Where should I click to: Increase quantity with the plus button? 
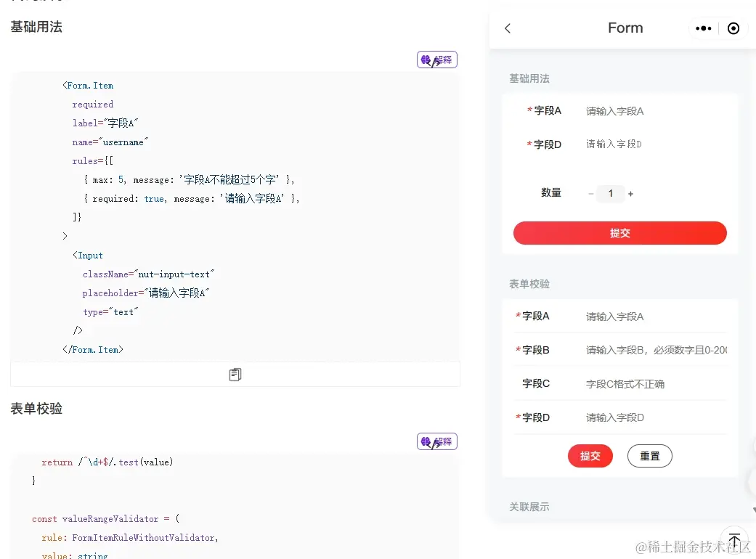(x=630, y=194)
